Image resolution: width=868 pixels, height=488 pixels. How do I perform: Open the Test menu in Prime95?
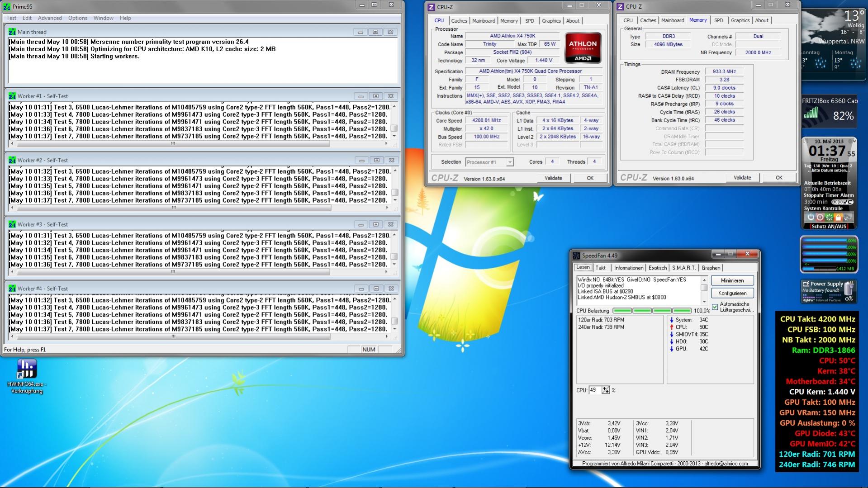[x=11, y=18]
